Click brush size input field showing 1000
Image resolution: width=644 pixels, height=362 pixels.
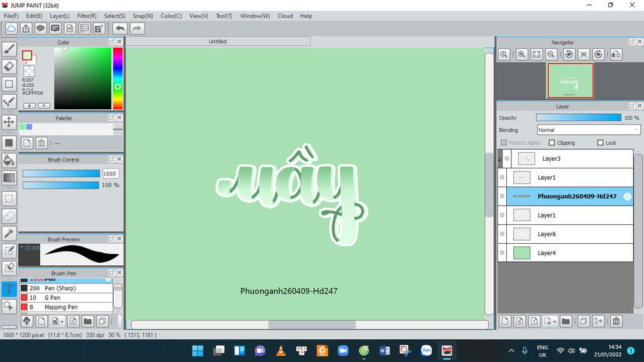tap(111, 173)
